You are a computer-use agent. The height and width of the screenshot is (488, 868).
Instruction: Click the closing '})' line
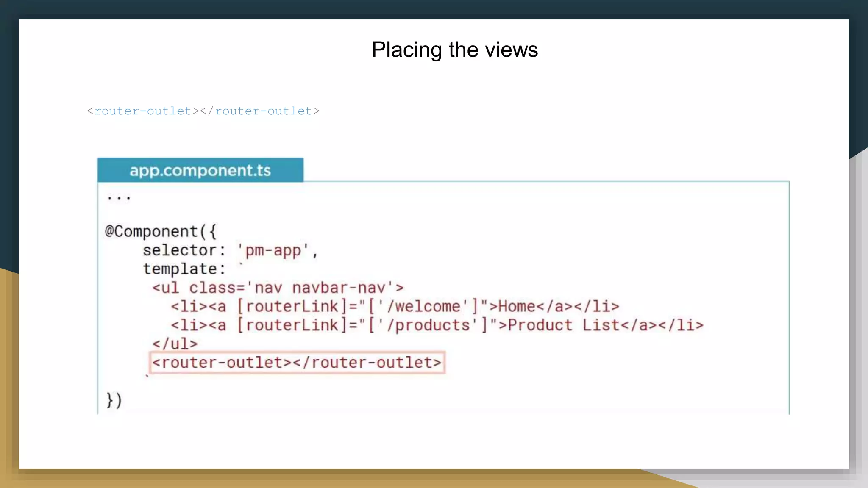click(114, 400)
